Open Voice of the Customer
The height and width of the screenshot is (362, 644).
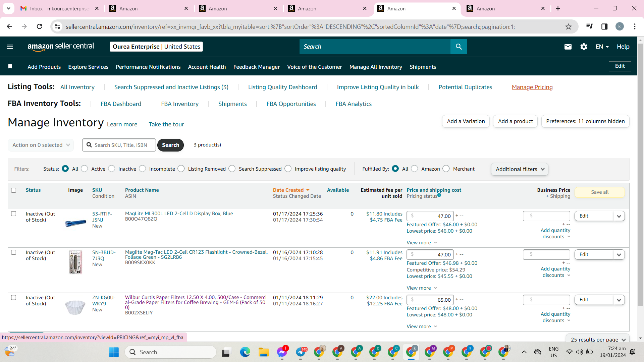(315, 67)
